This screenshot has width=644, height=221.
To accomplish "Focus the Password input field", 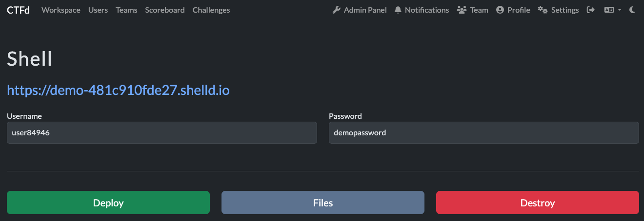I will point(483,132).
